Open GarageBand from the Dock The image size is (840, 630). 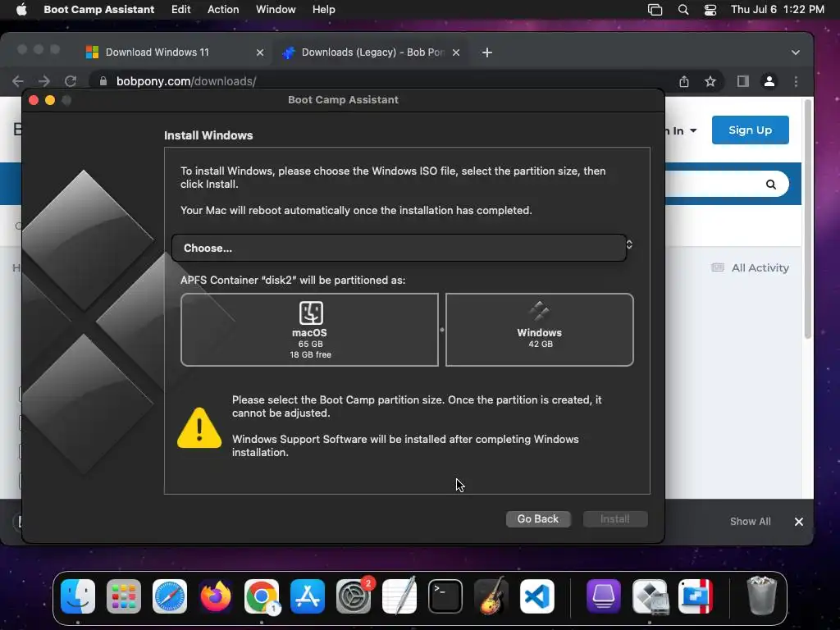(x=491, y=596)
